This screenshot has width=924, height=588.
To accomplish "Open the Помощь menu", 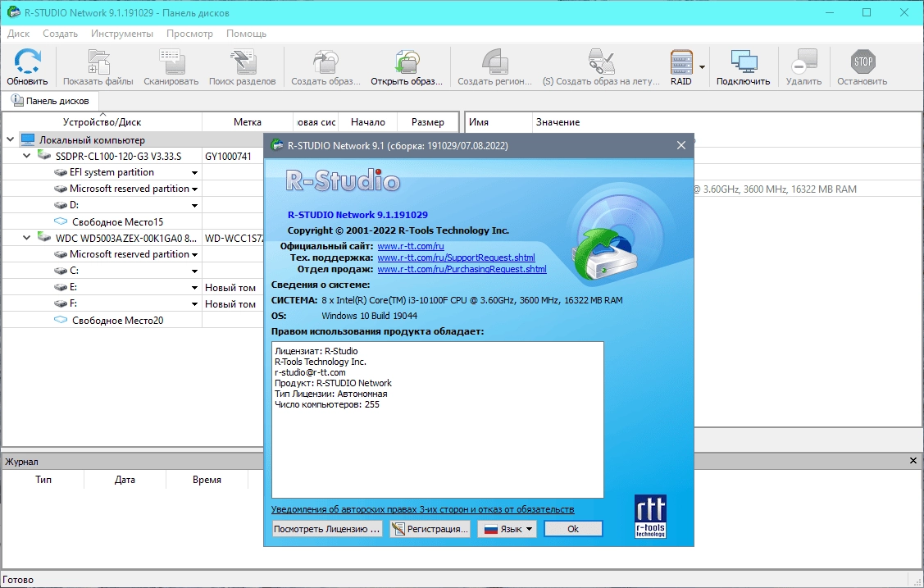I will tap(246, 34).
